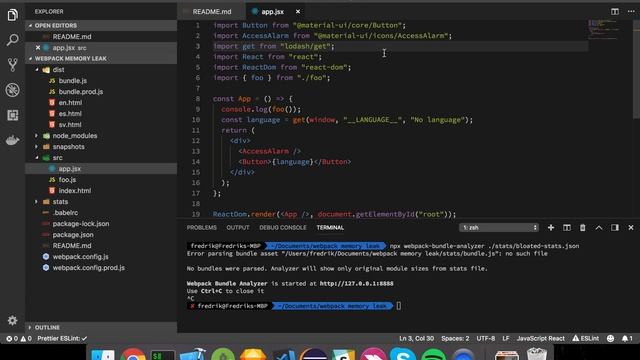Viewport: 640px width, 360px height.
Task: Open package.json file
Action: 73,235
